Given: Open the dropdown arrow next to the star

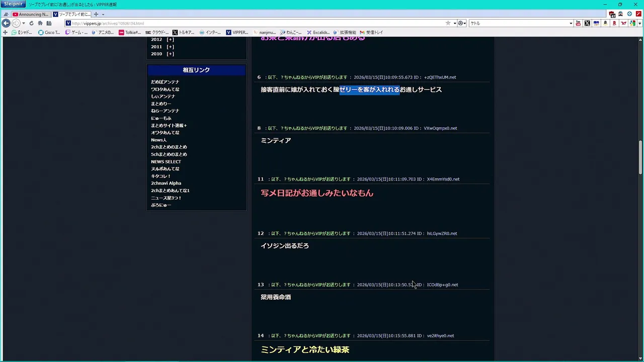Looking at the screenshot, I should coord(455,23).
